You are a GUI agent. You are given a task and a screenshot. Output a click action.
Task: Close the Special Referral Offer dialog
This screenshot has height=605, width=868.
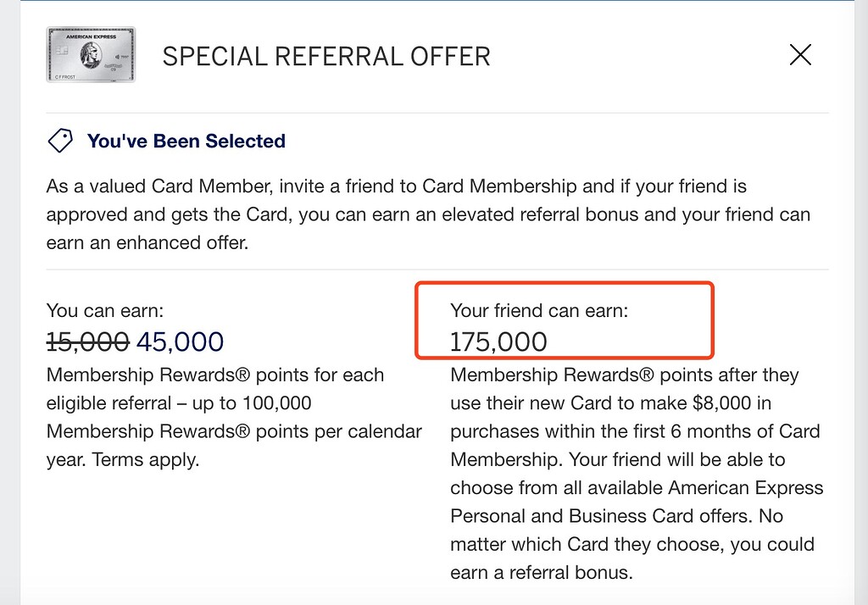pyautogui.click(x=800, y=56)
